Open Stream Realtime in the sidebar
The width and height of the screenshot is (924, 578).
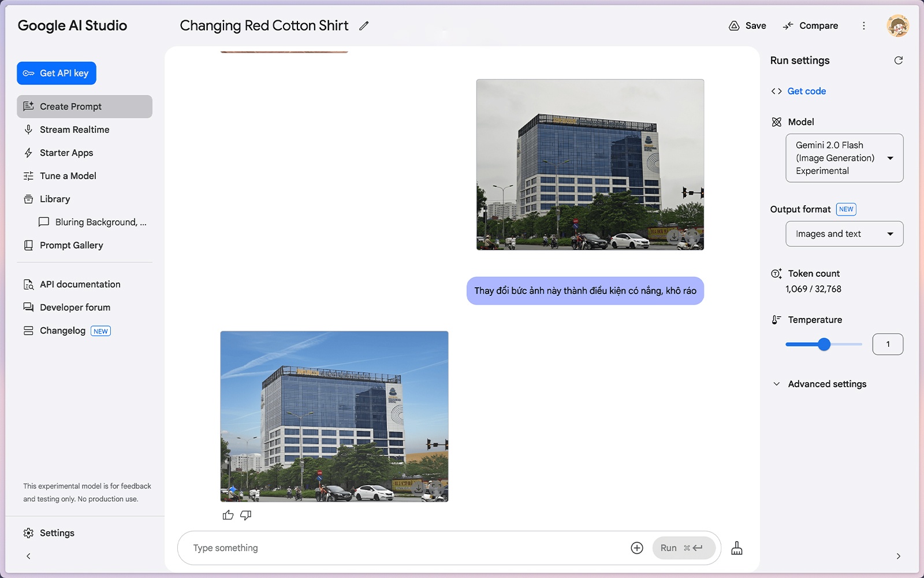coord(74,129)
